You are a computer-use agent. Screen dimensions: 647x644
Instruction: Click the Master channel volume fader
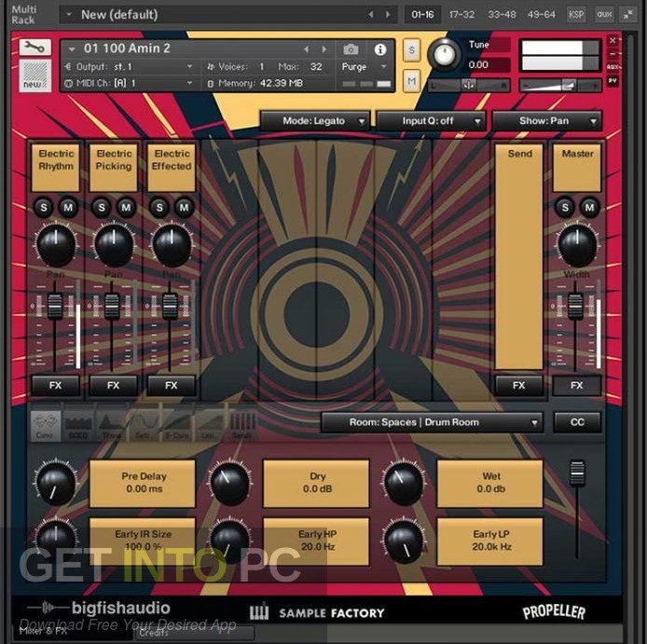(575, 306)
